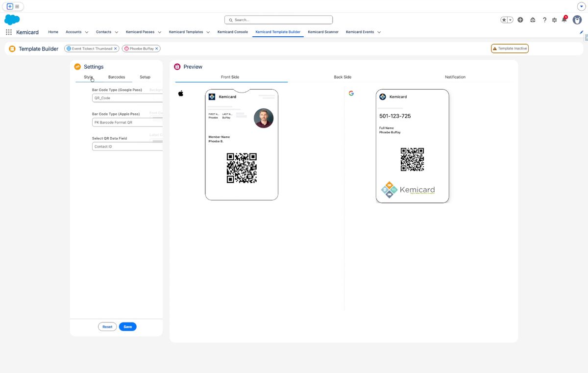
Task: Open the Kemicard Console tab
Action: 233,32
